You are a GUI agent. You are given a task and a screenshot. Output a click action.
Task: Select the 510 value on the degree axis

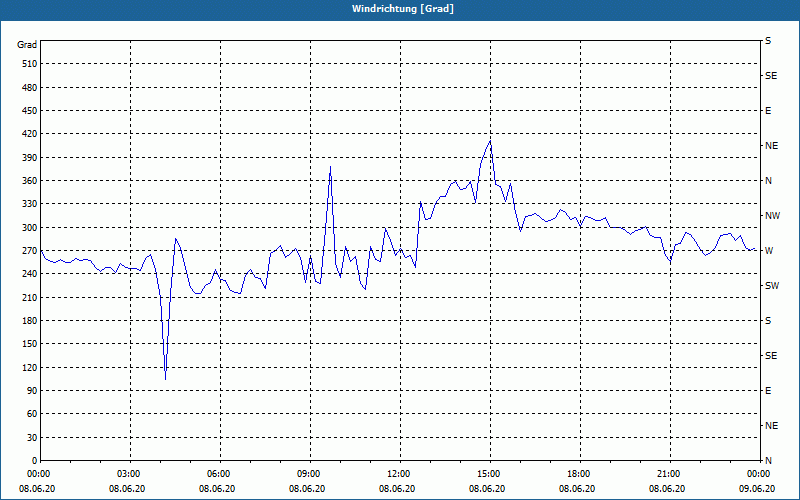click(30, 64)
